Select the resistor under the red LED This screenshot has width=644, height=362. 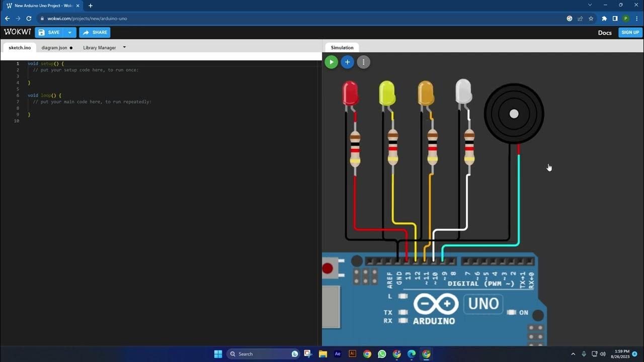pyautogui.click(x=355, y=149)
